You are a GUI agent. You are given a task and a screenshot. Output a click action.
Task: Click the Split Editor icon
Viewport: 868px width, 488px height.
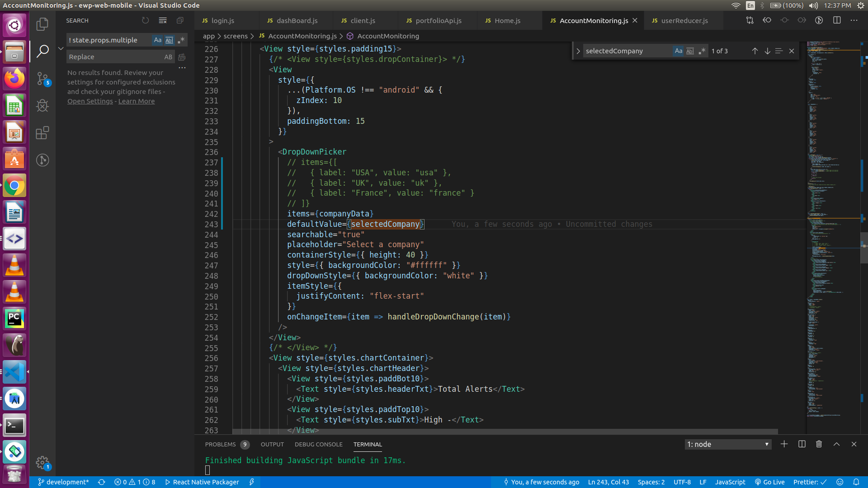[837, 20]
